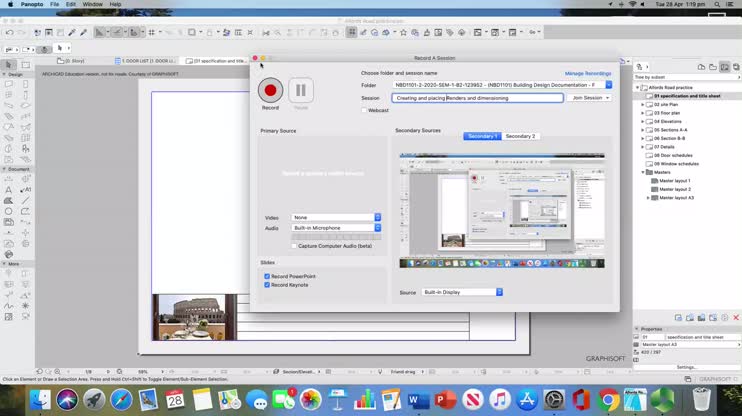Select 03 floor plan in the navigator tree
The width and height of the screenshot is (742, 416).
pos(667,113)
